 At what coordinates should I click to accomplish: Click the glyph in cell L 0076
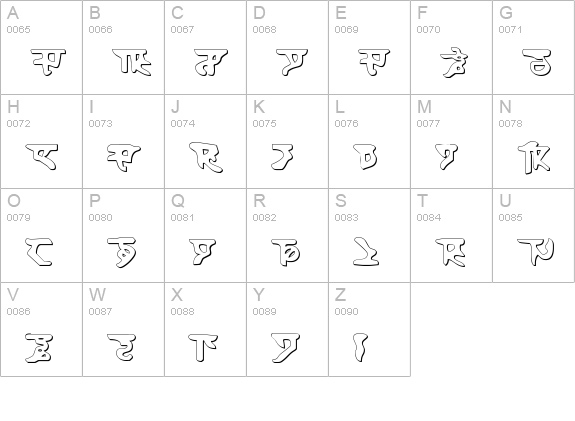366,157
